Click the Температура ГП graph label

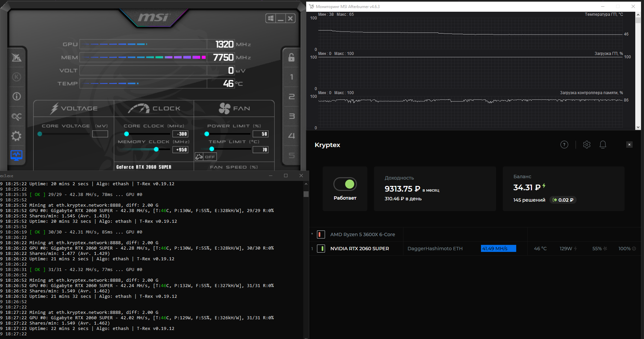pyautogui.click(x=604, y=14)
